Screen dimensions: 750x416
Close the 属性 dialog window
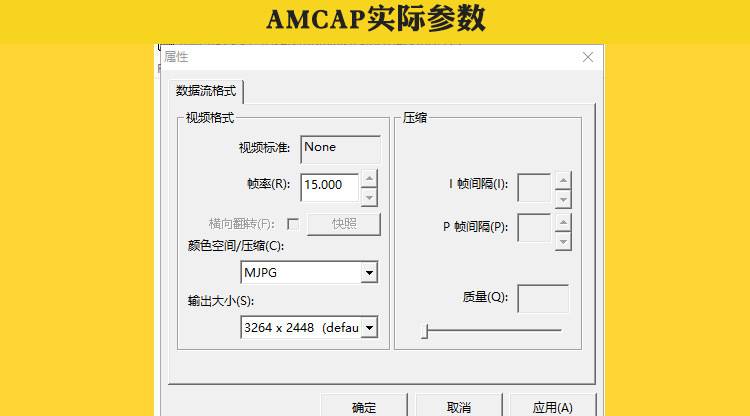click(x=588, y=57)
